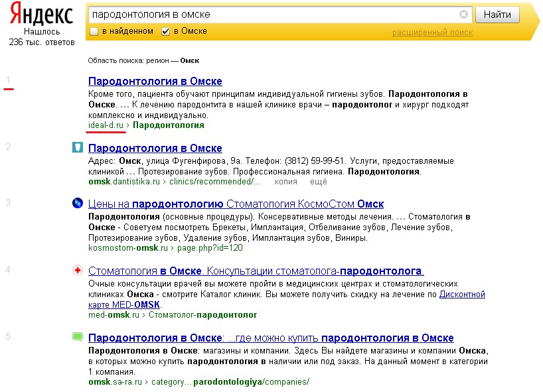Click the "в Омске" checkbox label text
The height and width of the screenshot is (392, 543).
[x=191, y=31]
